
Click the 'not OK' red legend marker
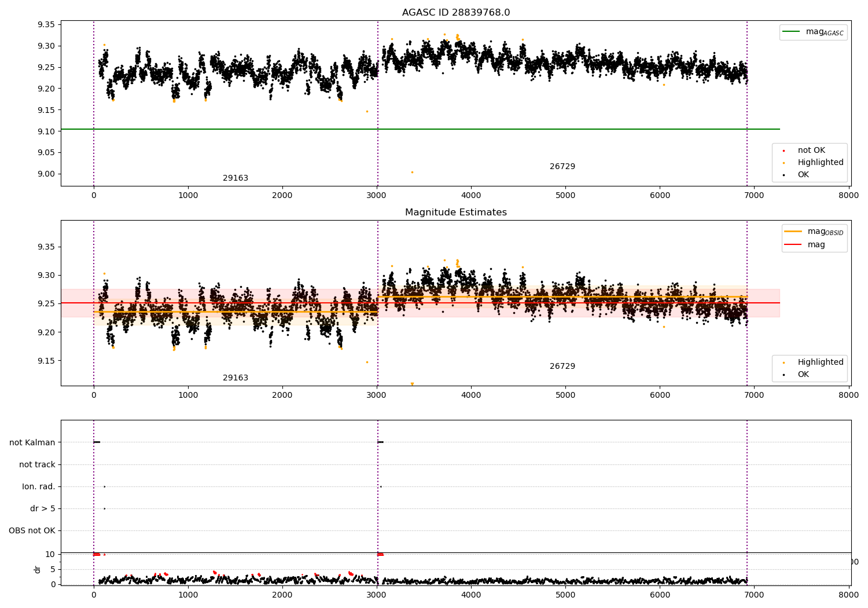pos(784,151)
